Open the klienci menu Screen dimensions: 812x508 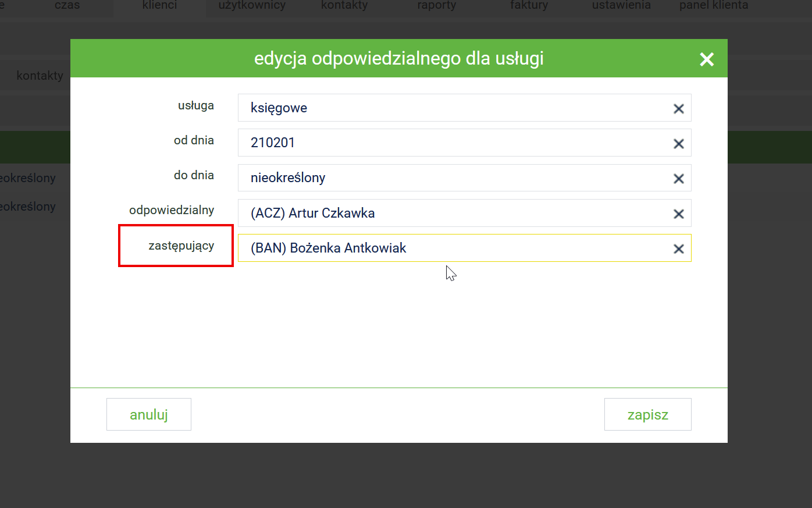159,6
